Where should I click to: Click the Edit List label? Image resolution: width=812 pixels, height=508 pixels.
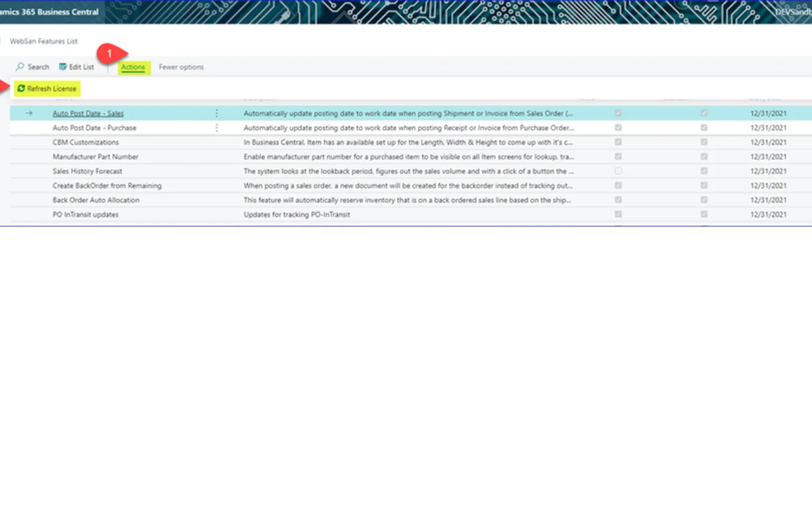pyautogui.click(x=82, y=67)
